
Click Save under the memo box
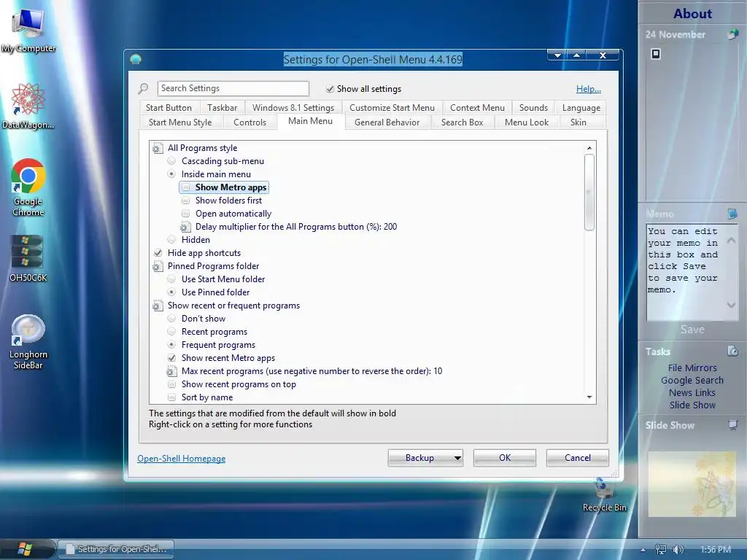tap(692, 330)
